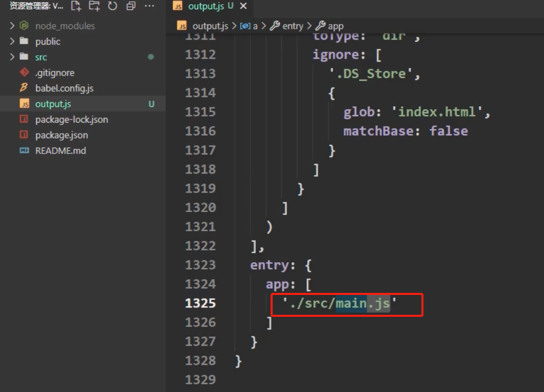
Task: Click the README.md markdown icon
Action: point(24,150)
